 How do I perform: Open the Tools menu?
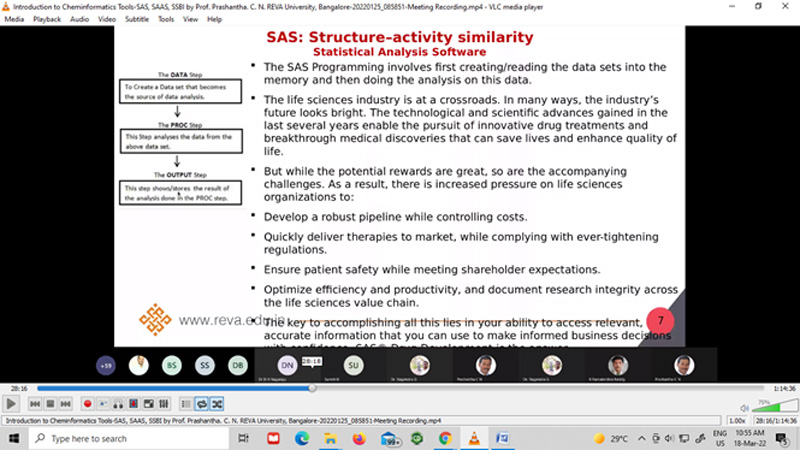click(166, 19)
